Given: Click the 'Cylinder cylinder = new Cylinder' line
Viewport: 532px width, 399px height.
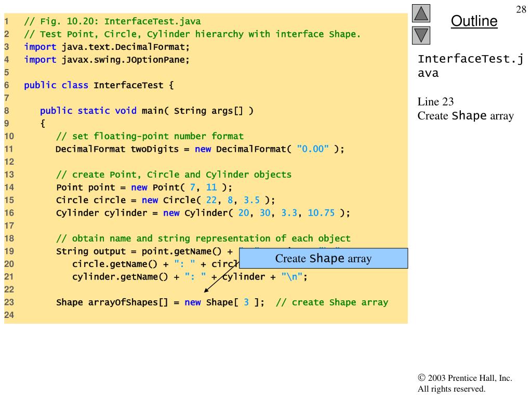Looking at the screenshot, I should pos(203,213).
